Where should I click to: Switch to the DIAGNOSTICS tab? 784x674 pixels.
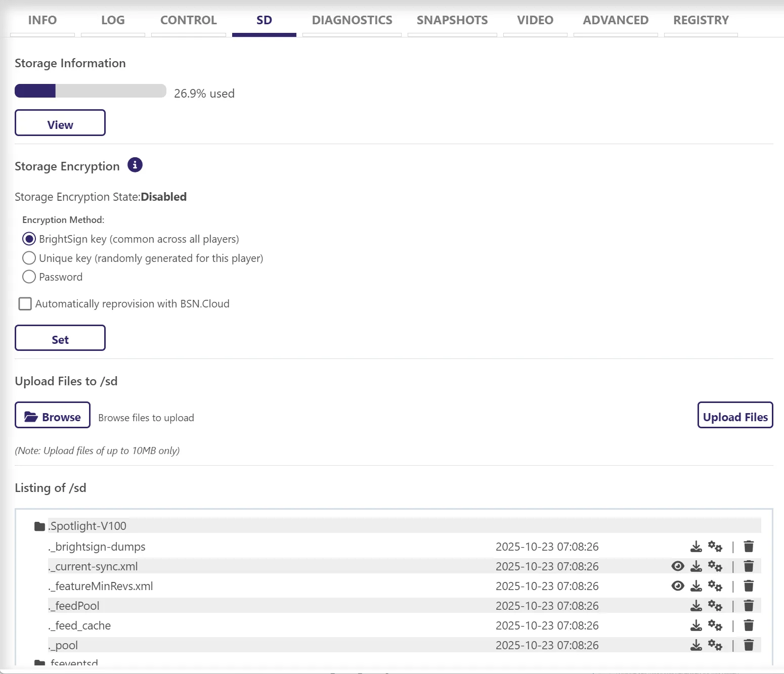click(x=352, y=20)
